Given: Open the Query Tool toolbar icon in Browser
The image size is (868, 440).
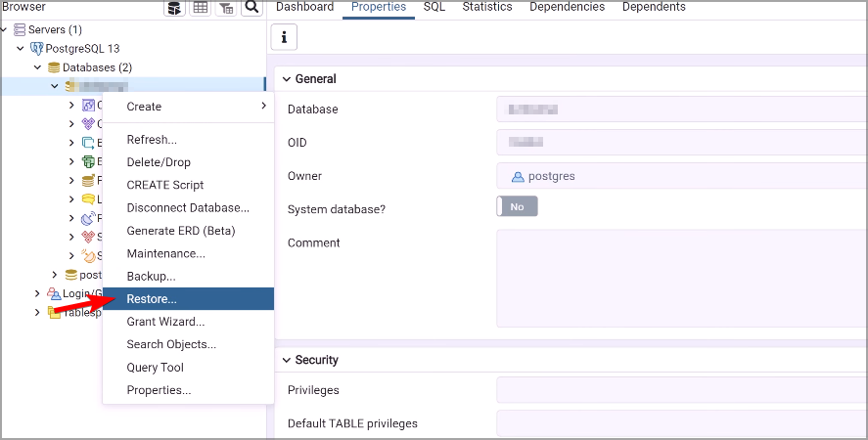Looking at the screenshot, I should [174, 8].
